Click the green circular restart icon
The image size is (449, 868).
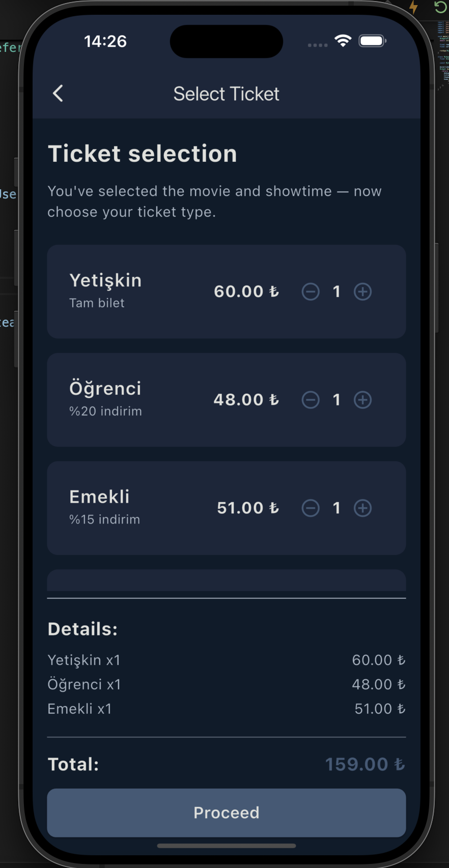(440, 7)
